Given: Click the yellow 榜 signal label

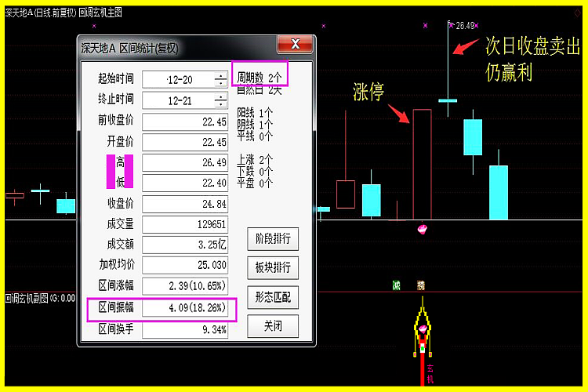Looking at the screenshot, I should tap(422, 285).
